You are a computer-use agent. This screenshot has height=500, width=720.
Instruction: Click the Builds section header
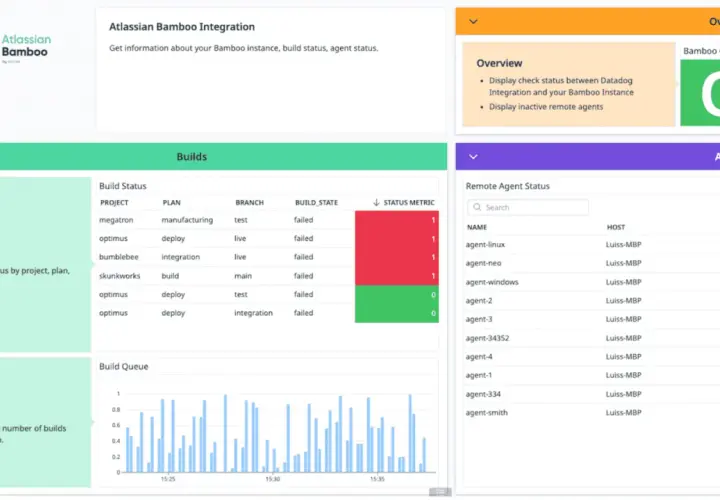click(191, 157)
